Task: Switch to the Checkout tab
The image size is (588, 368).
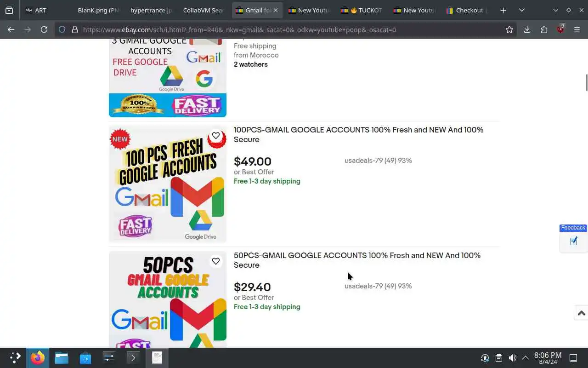Action: click(467, 10)
